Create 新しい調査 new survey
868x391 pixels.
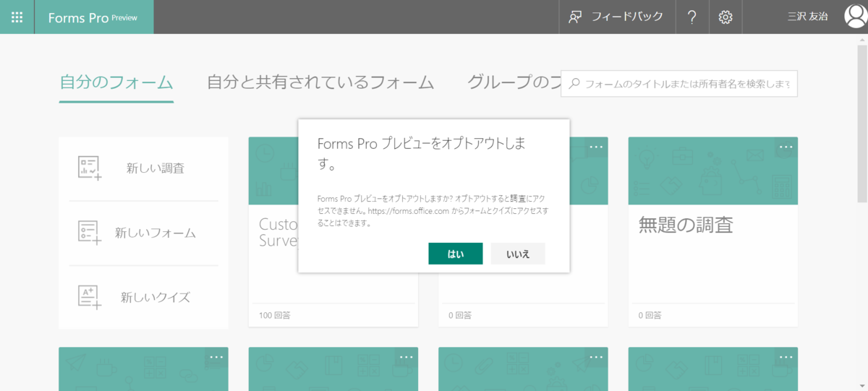[144, 168]
